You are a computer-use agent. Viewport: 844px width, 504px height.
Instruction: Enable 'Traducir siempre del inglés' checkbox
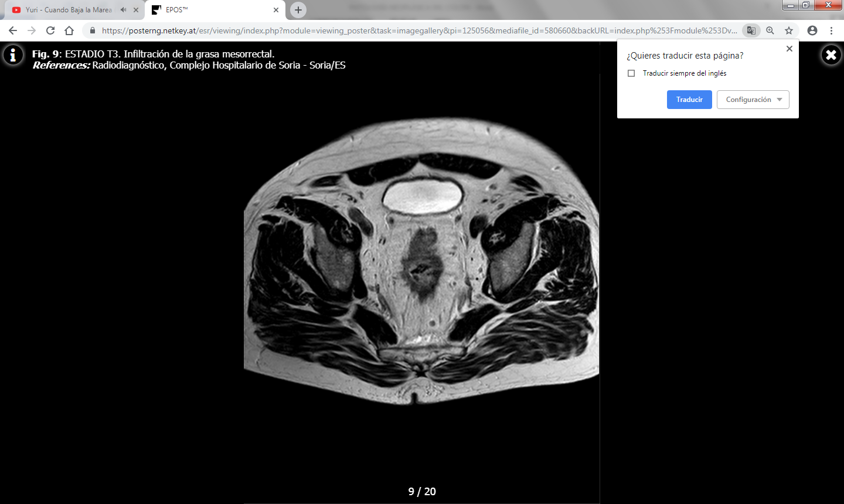coord(631,73)
